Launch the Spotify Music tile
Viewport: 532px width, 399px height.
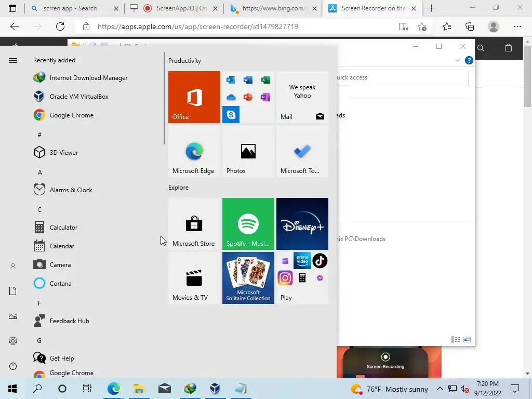pyautogui.click(x=248, y=224)
